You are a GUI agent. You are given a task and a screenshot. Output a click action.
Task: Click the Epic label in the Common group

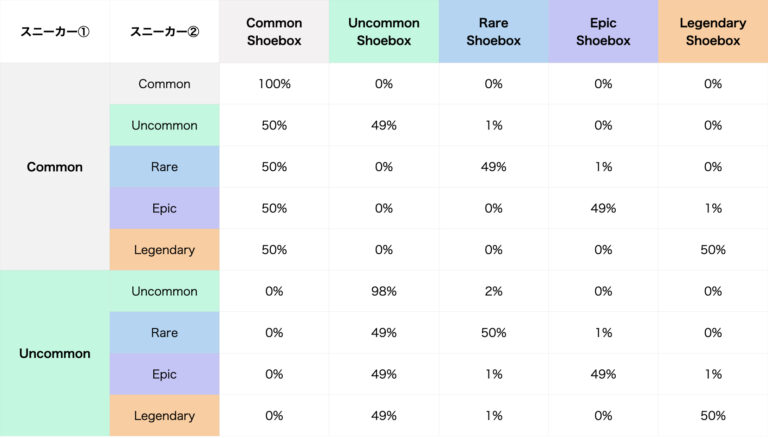pos(165,208)
